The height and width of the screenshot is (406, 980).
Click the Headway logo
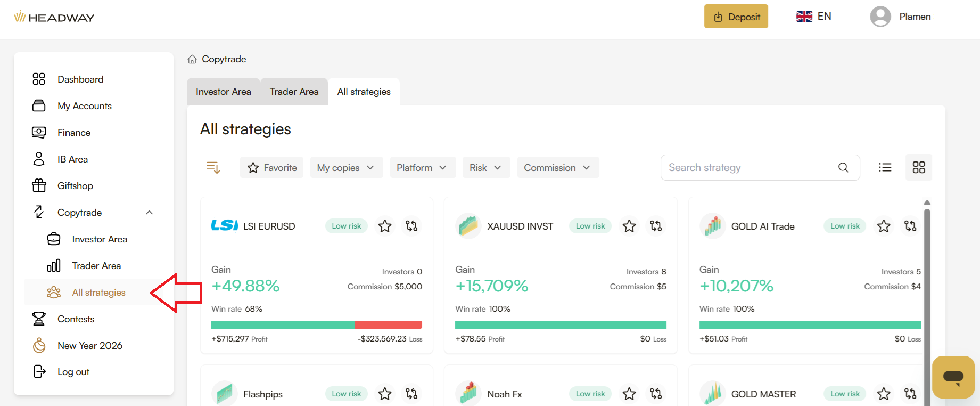click(x=54, y=17)
